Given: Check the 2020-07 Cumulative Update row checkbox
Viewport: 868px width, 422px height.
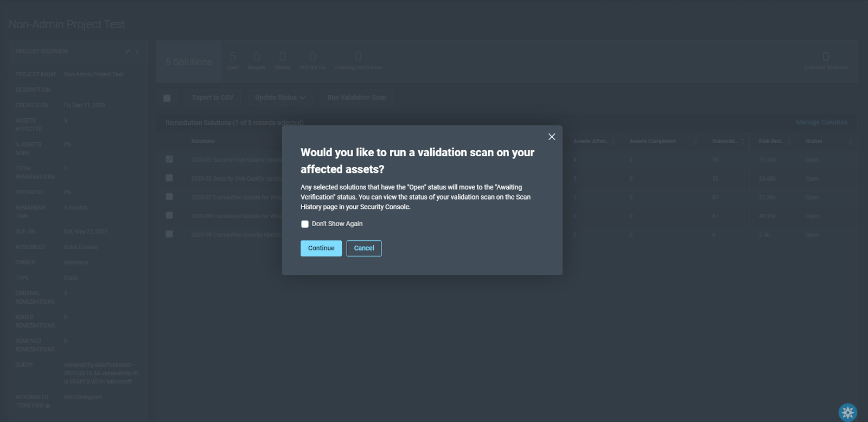Looking at the screenshot, I should tap(169, 197).
